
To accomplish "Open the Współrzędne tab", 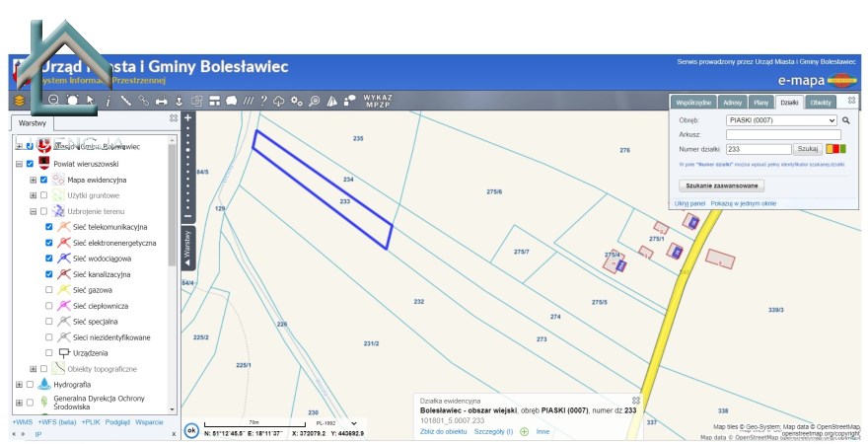I will click(x=693, y=102).
